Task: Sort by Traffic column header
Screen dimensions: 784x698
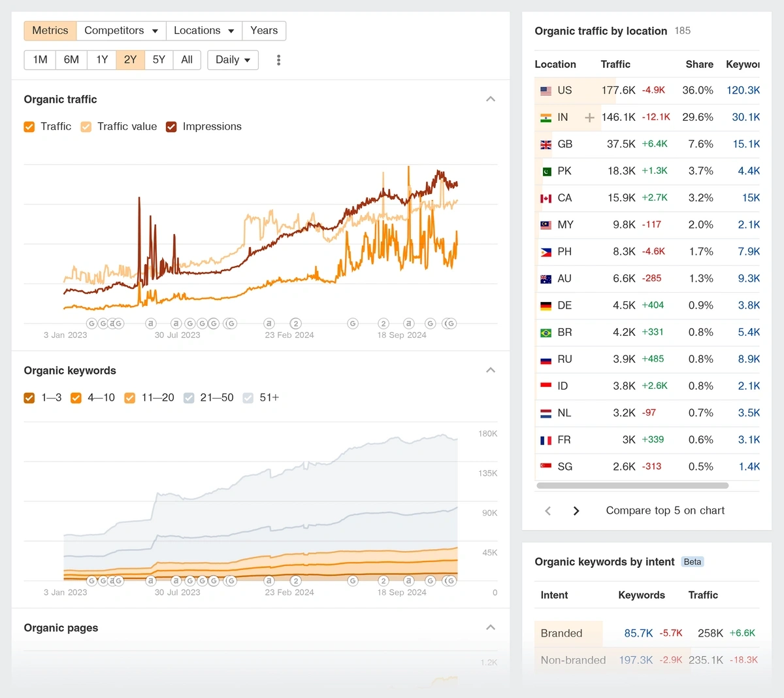Action: (x=615, y=65)
